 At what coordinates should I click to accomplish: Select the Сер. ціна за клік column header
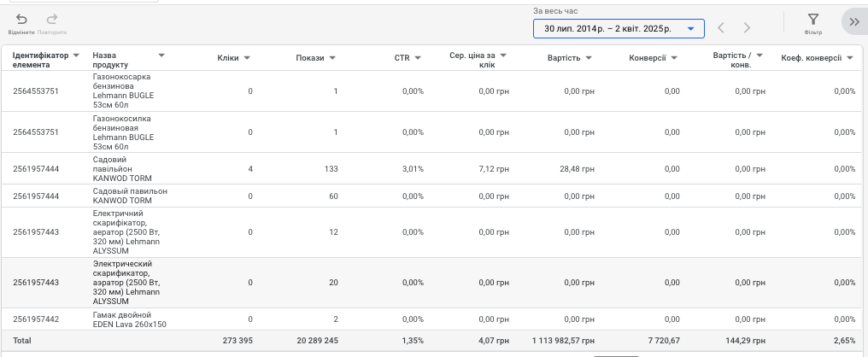[x=472, y=60]
